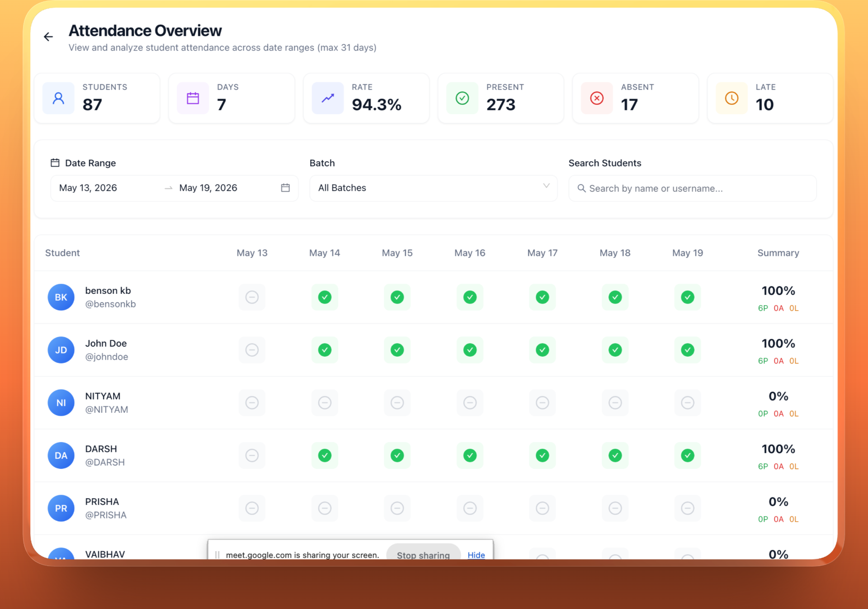Click John Doe's 100% summary
This screenshot has width=868, height=609.
[x=778, y=344]
